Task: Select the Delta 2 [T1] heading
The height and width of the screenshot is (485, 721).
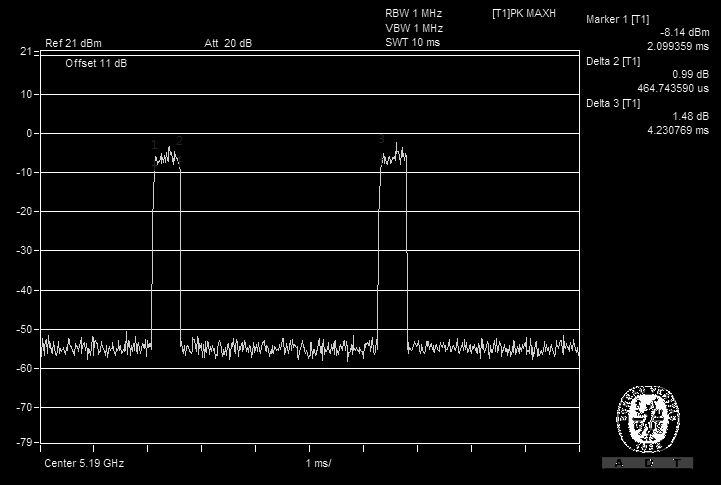Action: click(x=613, y=61)
